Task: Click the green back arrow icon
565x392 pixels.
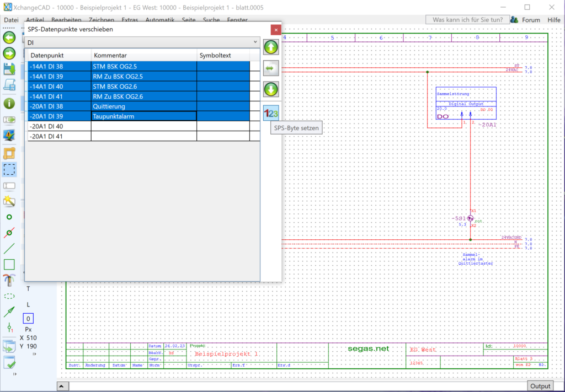Action: (9, 38)
